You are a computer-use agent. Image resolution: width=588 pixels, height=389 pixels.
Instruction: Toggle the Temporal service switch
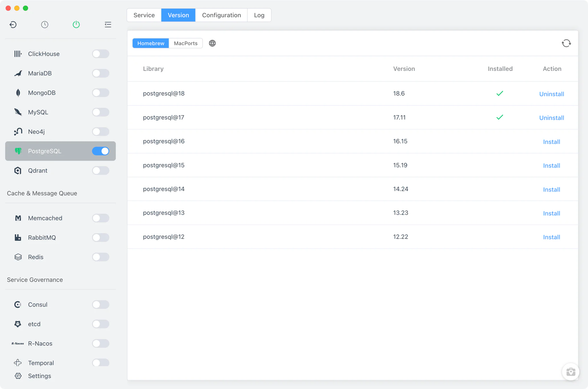pos(100,363)
